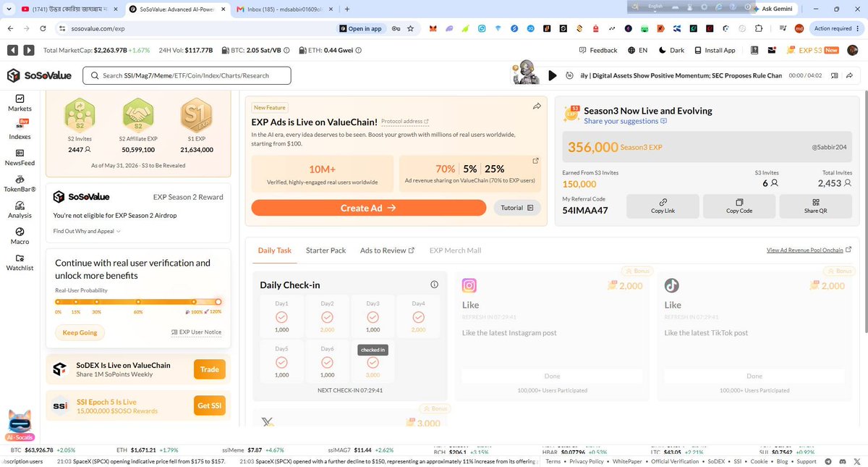
Task: Click the Keep Going button
Action: pos(80,332)
